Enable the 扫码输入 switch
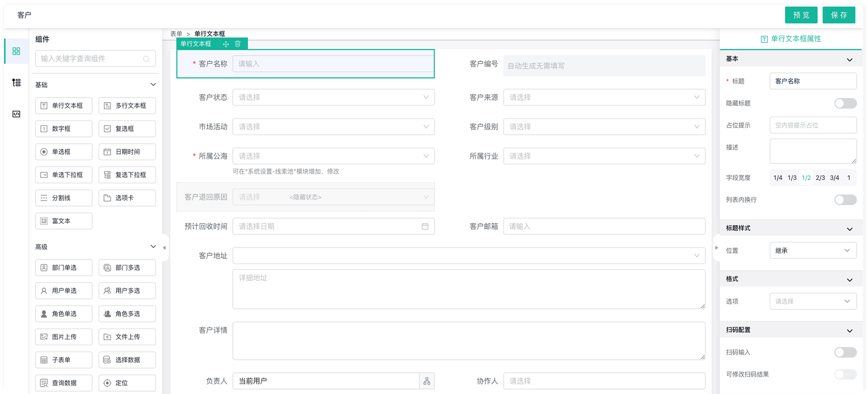Image resolution: width=868 pixels, height=394 pixels. pyautogui.click(x=845, y=352)
